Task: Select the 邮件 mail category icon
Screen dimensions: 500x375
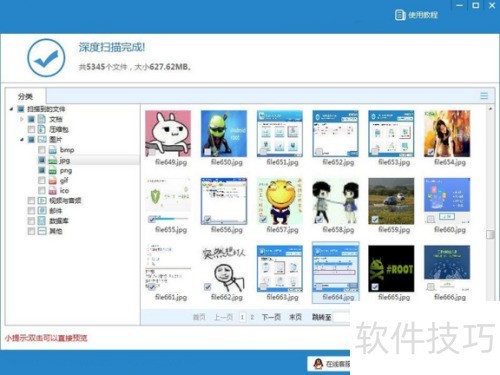Action: click(42, 211)
